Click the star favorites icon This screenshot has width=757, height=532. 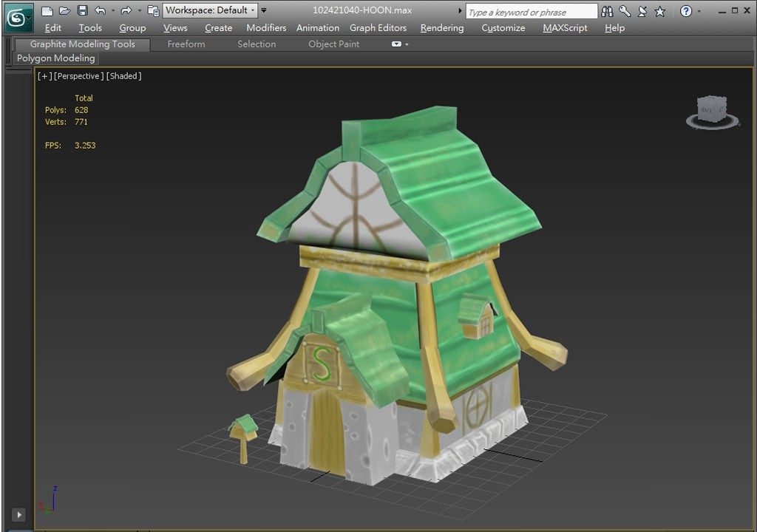tap(660, 11)
